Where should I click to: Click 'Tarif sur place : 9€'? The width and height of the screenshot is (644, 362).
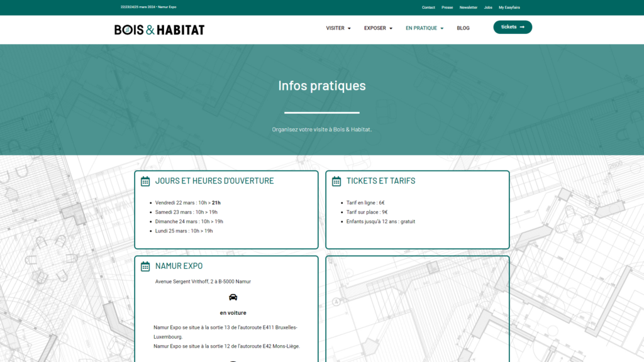tap(367, 212)
